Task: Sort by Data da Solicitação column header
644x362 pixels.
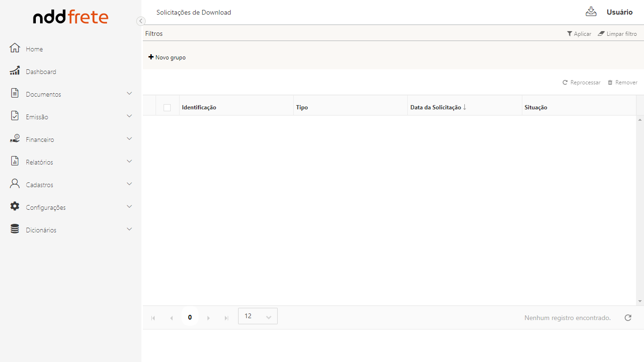Action: pos(436,107)
